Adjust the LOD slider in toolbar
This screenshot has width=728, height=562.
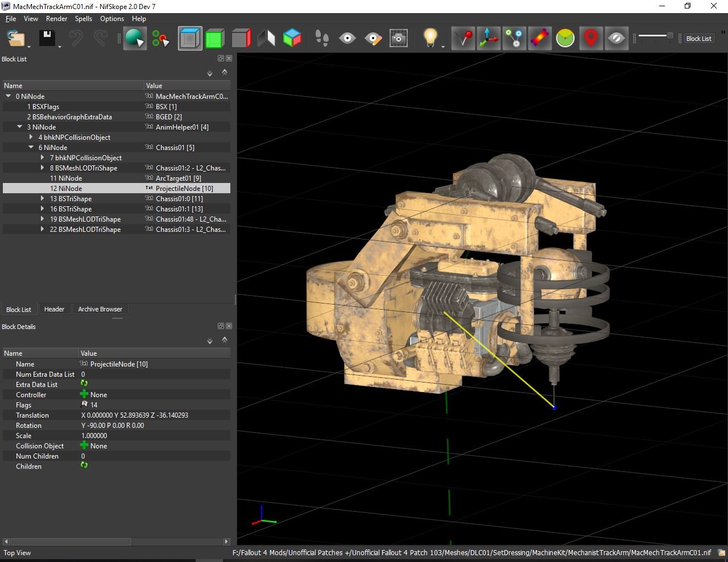[655, 36]
